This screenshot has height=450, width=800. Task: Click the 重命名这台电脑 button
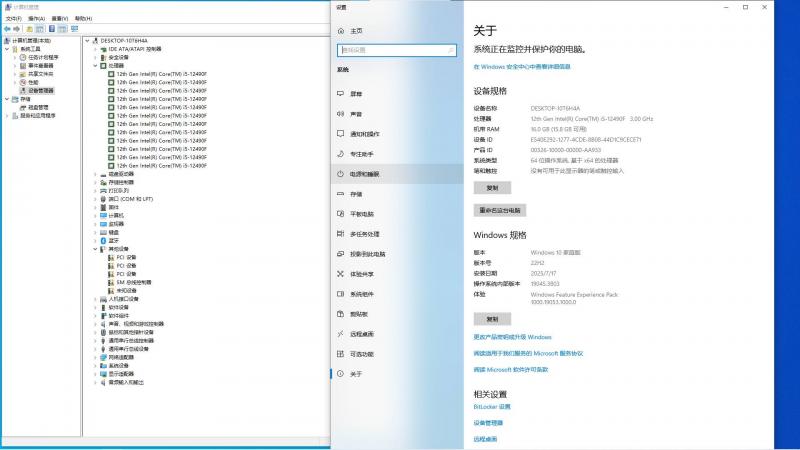point(500,210)
